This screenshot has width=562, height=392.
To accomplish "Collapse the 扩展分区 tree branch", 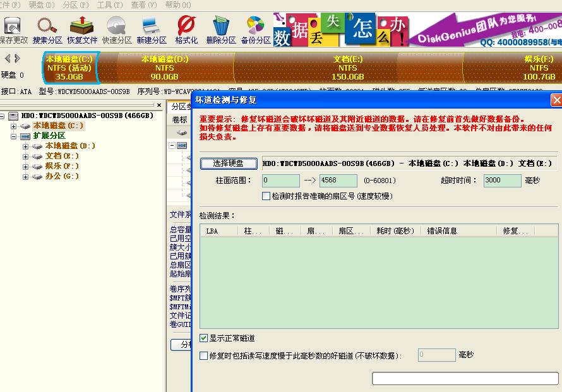I will [14, 135].
